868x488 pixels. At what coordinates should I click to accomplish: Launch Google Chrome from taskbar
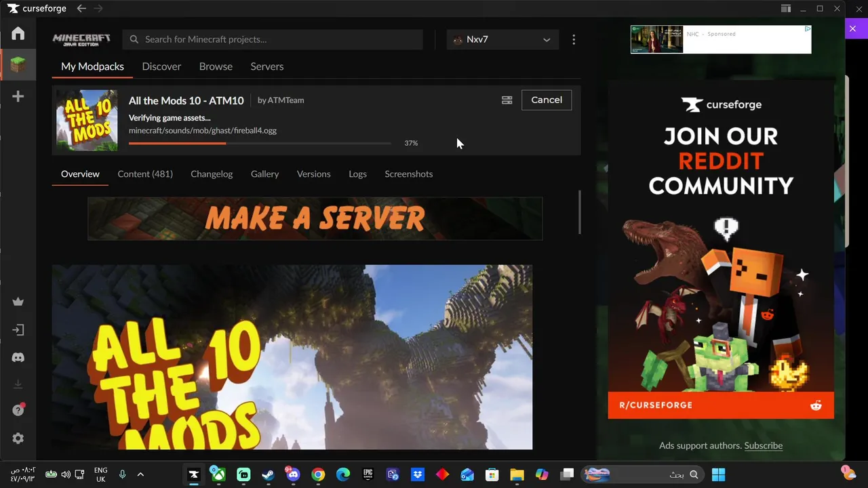[x=318, y=474]
